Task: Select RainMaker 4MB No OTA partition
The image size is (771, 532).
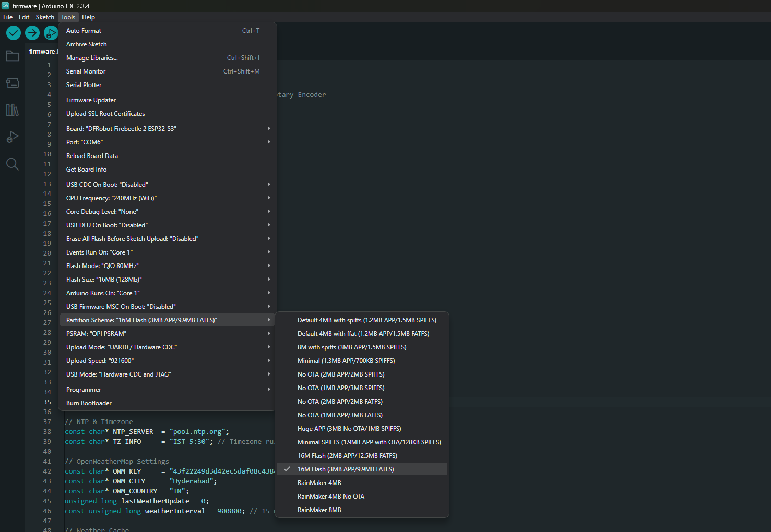Action: tap(362, 497)
